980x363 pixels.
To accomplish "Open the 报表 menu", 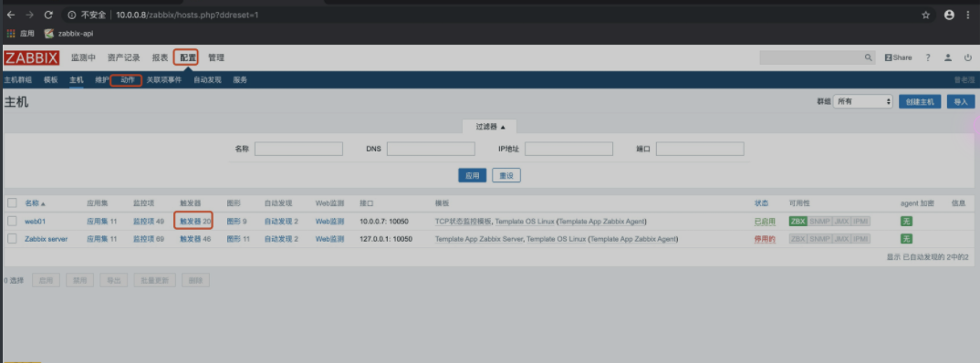I will (x=160, y=57).
